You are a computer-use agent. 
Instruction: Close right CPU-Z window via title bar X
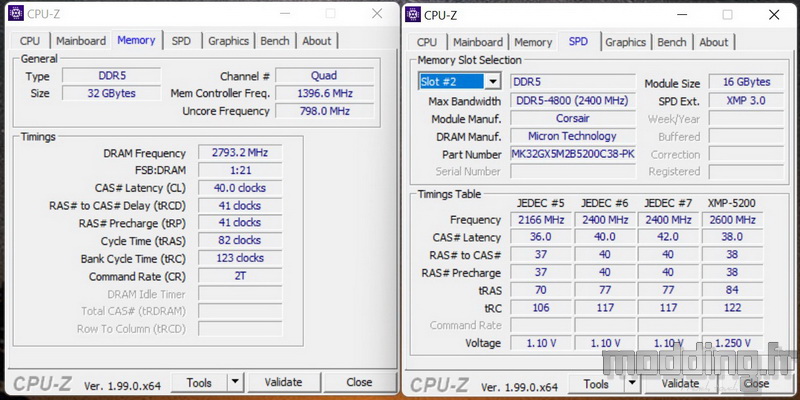point(774,14)
